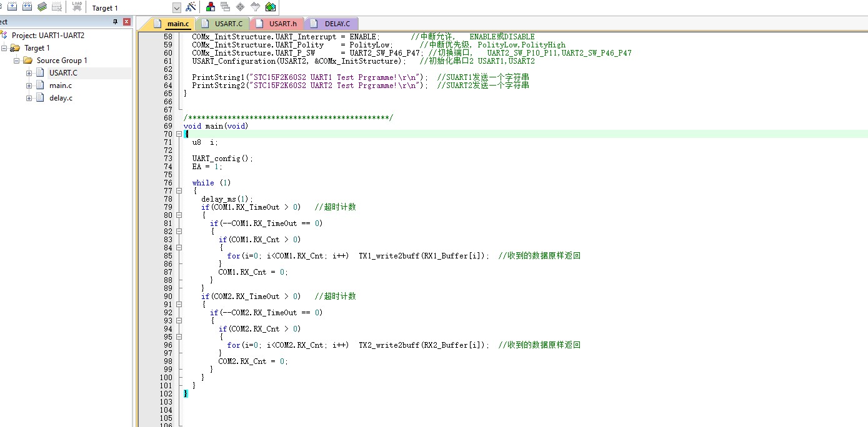Image resolution: width=868 pixels, height=427 pixels.
Task: Click the Manage Run-Time Environment diamond icon
Action: tap(240, 7)
